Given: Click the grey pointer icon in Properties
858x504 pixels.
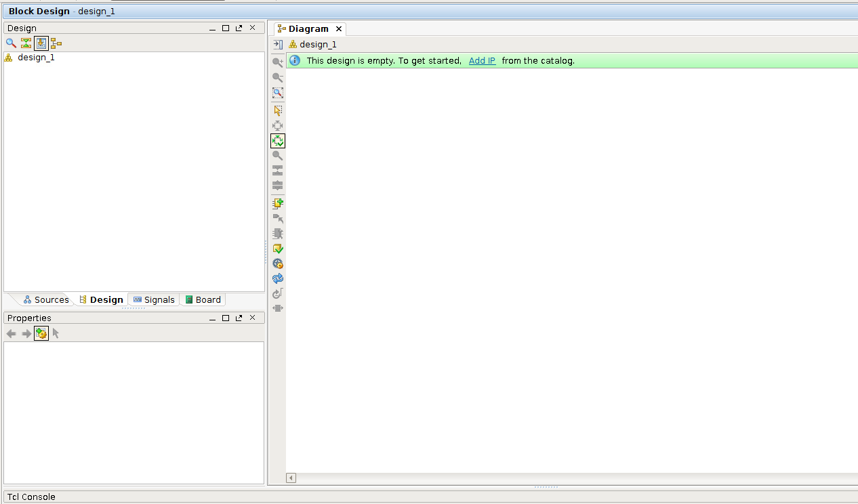Looking at the screenshot, I should pos(56,333).
